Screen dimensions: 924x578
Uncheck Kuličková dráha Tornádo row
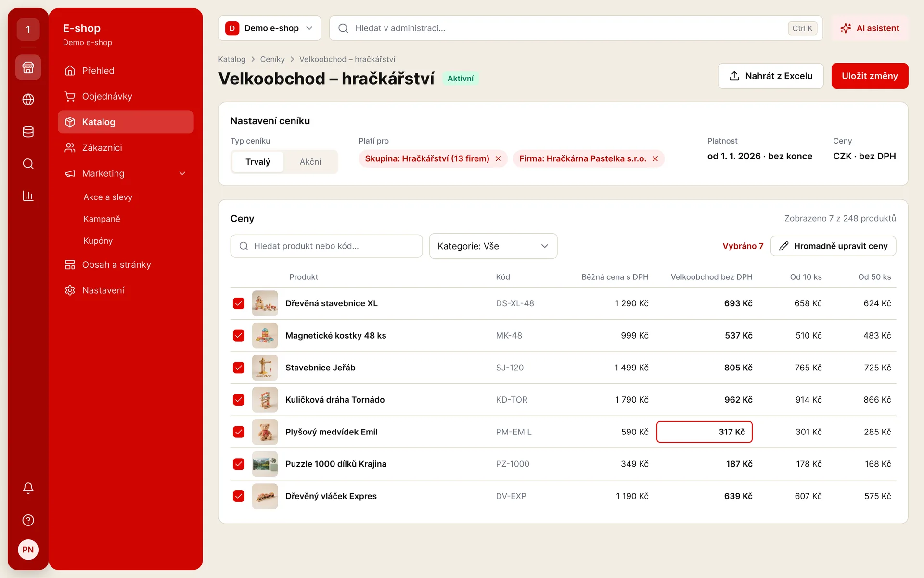coord(239,400)
